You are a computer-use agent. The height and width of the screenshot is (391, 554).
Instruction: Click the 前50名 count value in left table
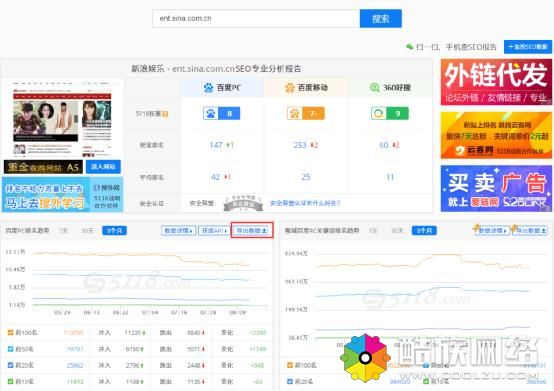click(x=75, y=349)
